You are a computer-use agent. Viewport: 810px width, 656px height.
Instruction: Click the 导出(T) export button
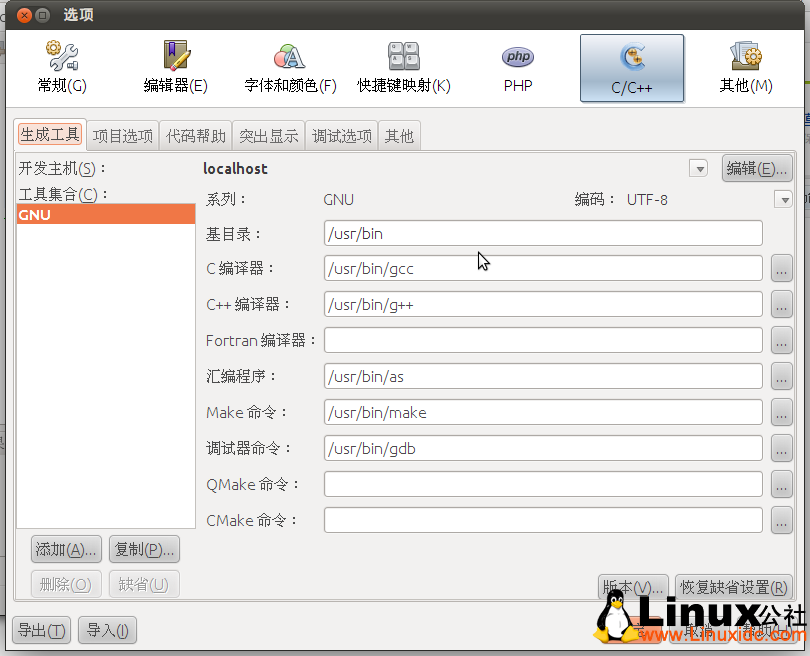click(42, 630)
